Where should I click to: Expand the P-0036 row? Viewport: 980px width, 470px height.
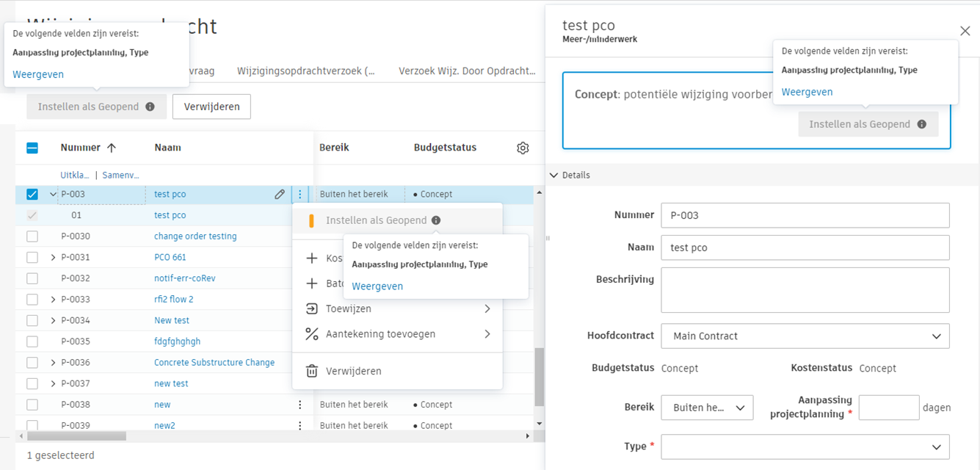coord(53,363)
